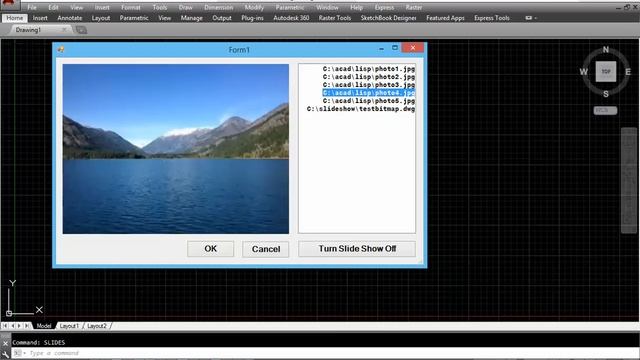Screen dimensions: 640x360
Task: Switch to the Output ribbon tab
Action: pos(222,18)
